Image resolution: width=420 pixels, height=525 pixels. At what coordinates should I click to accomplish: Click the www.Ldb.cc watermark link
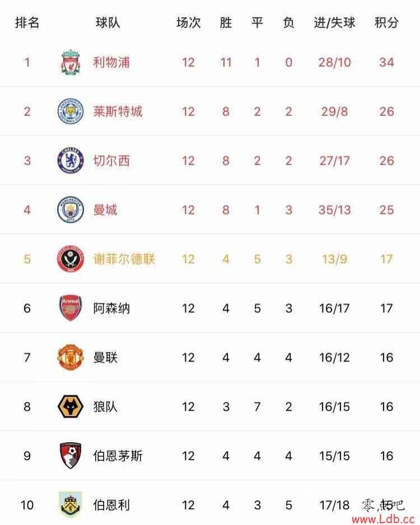point(384,519)
